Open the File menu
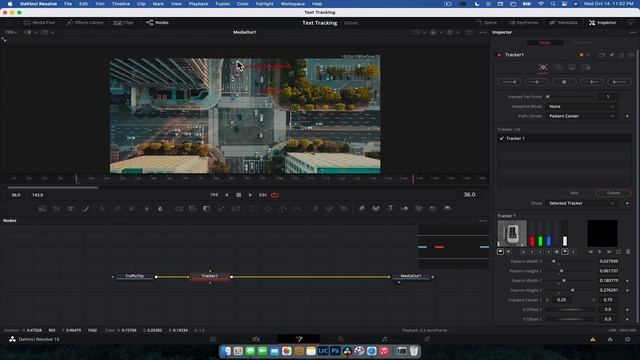The height and width of the screenshot is (360, 640). click(68, 4)
